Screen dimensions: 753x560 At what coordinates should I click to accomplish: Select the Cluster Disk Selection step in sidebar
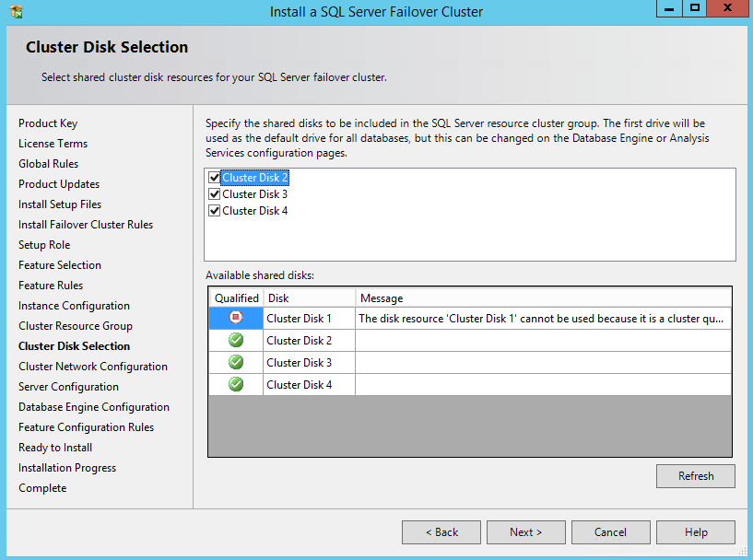click(74, 346)
